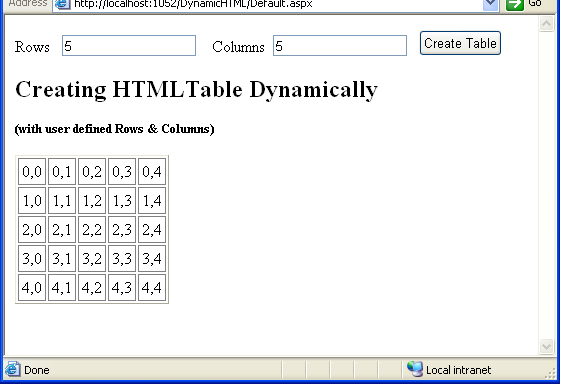Select table cell 1,3
Viewport: 561px width, 385px height.
point(122,200)
